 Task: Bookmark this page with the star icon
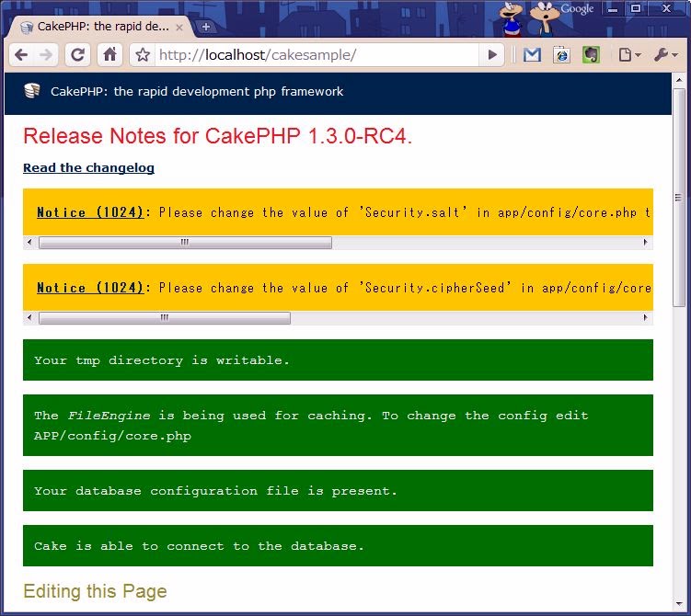click(x=143, y=55)
